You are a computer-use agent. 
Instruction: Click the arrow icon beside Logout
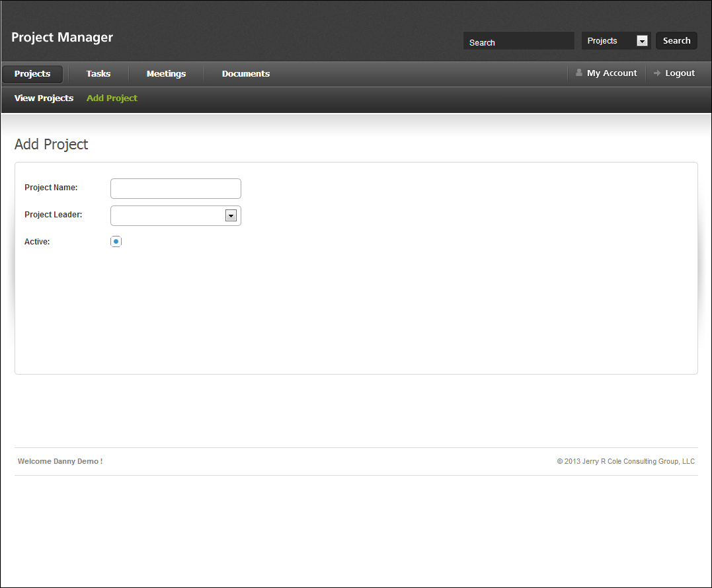coord(657,73)
